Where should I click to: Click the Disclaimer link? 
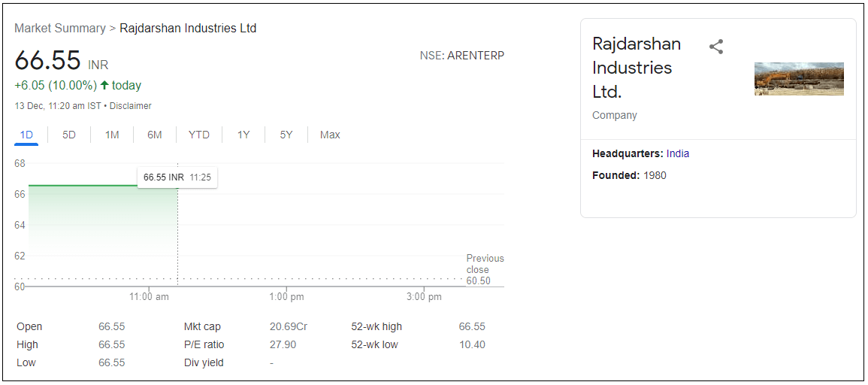click(x=131, y=106)
